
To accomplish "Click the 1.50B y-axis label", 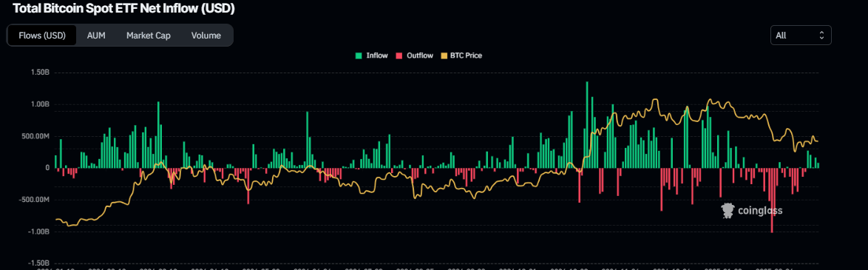I will pyautogui.click(x=41, y=72).
